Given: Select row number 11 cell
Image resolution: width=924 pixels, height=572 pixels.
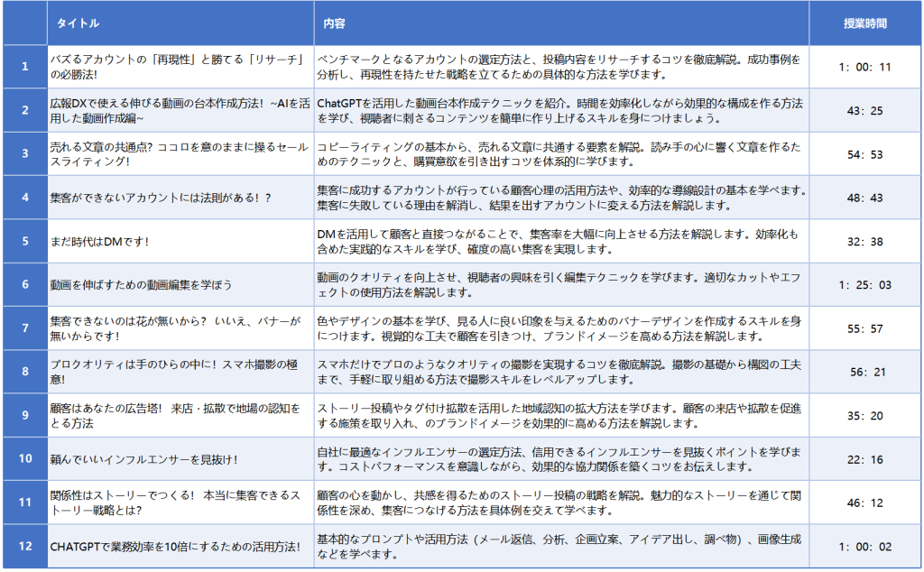Looking at the screenshot, I should pos(24,503).
